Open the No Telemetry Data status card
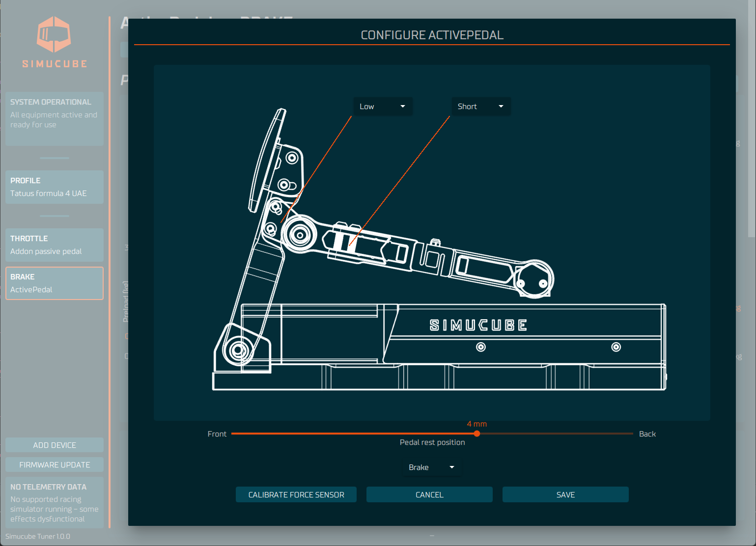The width and height of the screenshot is (756, 546). [x=55, y=503]
